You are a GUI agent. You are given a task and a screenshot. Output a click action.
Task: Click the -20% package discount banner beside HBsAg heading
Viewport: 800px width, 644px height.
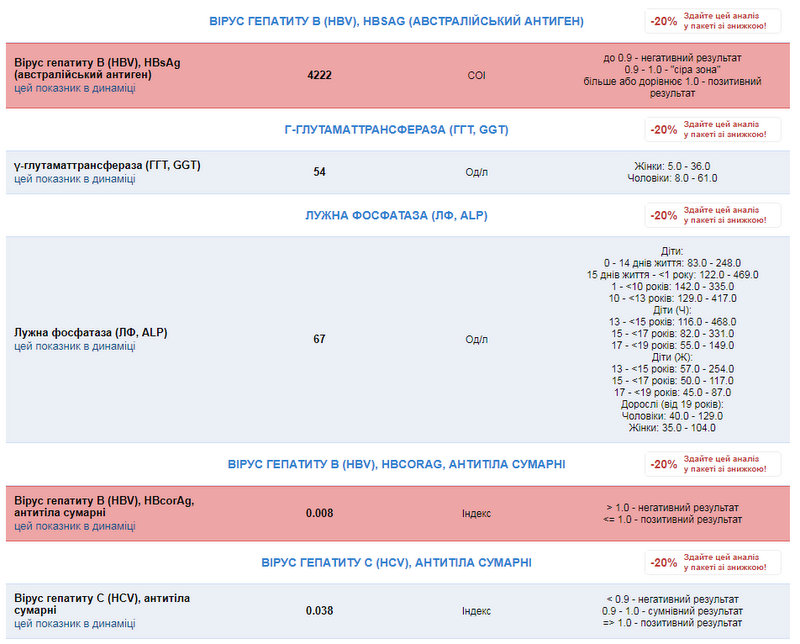click(713, 21)
